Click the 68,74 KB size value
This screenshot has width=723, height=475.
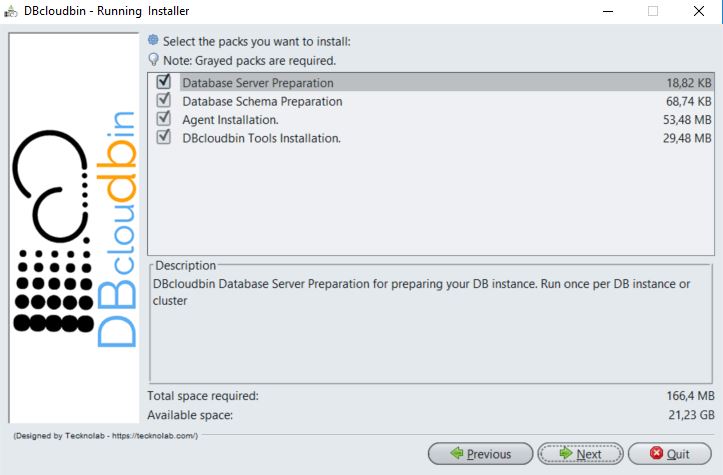pyautogui.click(x=689, y=101)
